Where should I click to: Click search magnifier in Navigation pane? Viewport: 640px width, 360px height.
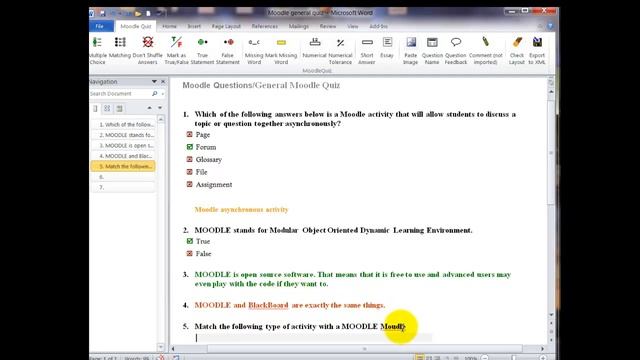click(154, 93)
